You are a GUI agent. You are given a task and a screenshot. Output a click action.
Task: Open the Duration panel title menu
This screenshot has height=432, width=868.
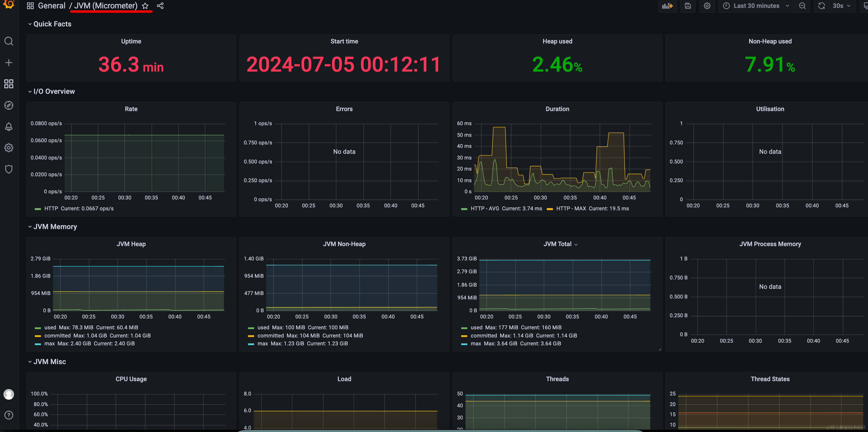[557, 109]
